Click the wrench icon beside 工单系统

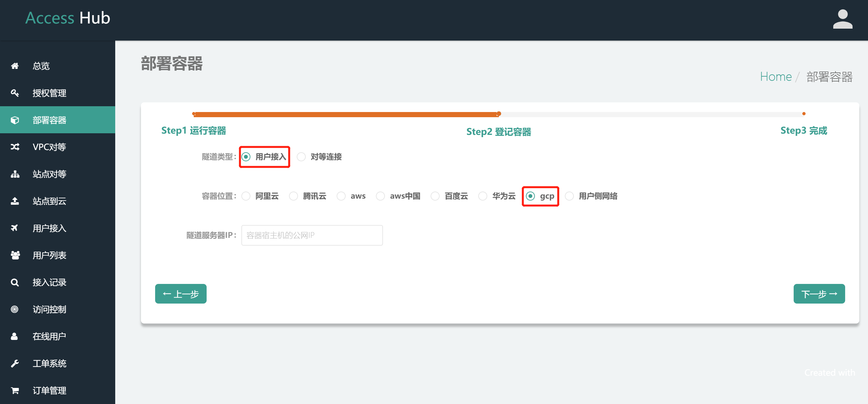[15, 363]
